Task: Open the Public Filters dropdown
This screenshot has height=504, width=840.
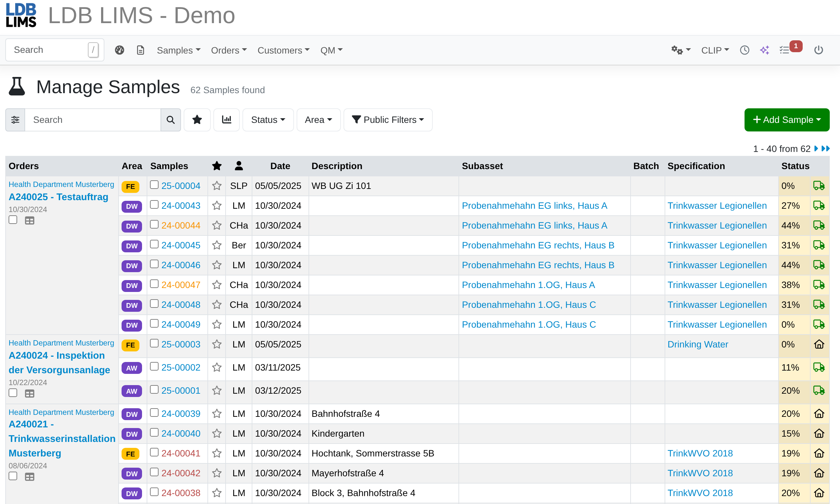Action: [388, 120]
